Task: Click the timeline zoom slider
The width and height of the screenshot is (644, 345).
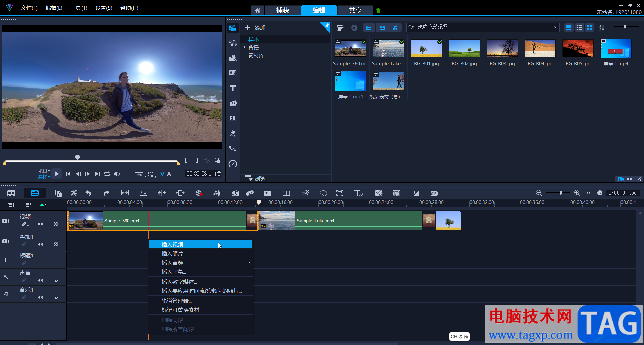Action: (561, 193)
